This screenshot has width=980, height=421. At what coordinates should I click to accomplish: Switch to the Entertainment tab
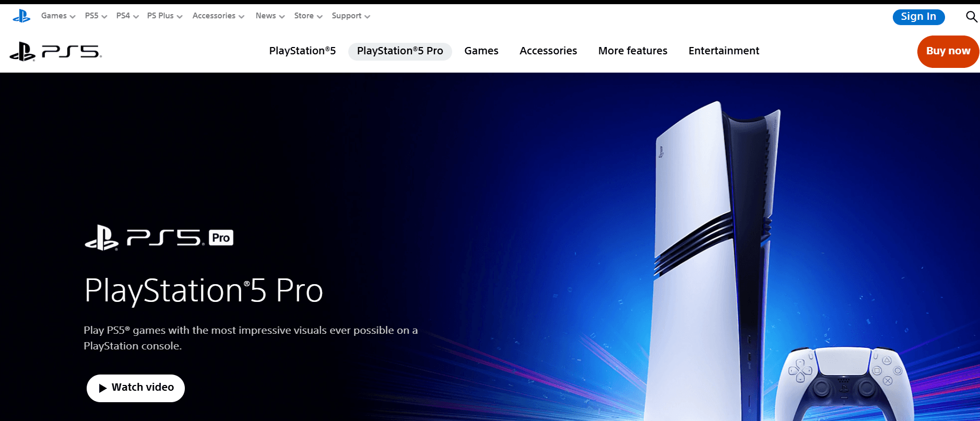(x=724, y=51)
